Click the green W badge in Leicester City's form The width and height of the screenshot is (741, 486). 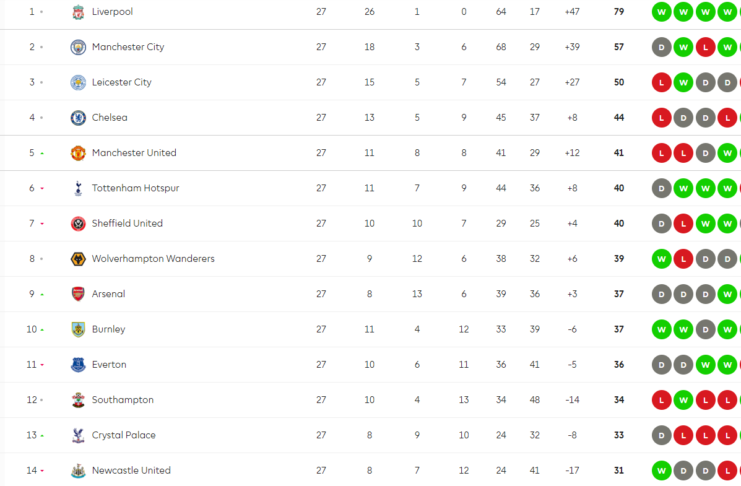[x=683, y=82]
